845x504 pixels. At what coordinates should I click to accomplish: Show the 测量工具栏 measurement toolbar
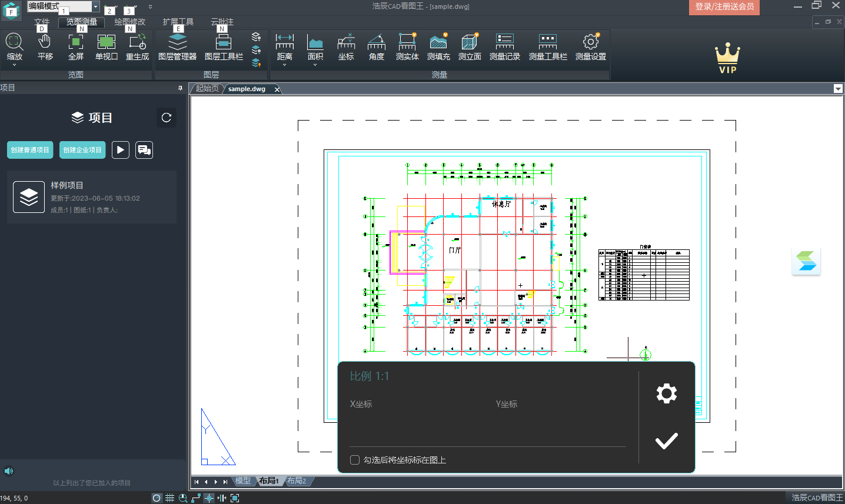pos(548,47)
